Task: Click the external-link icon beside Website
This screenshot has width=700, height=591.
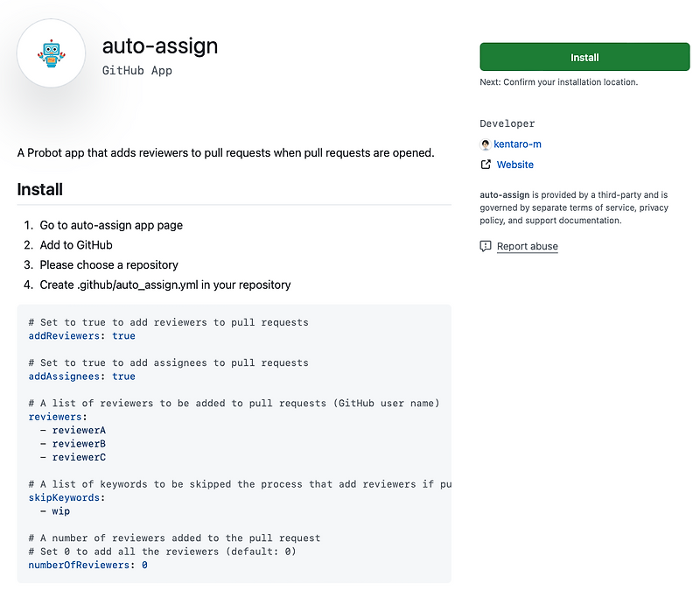Action: pos(484,164)
